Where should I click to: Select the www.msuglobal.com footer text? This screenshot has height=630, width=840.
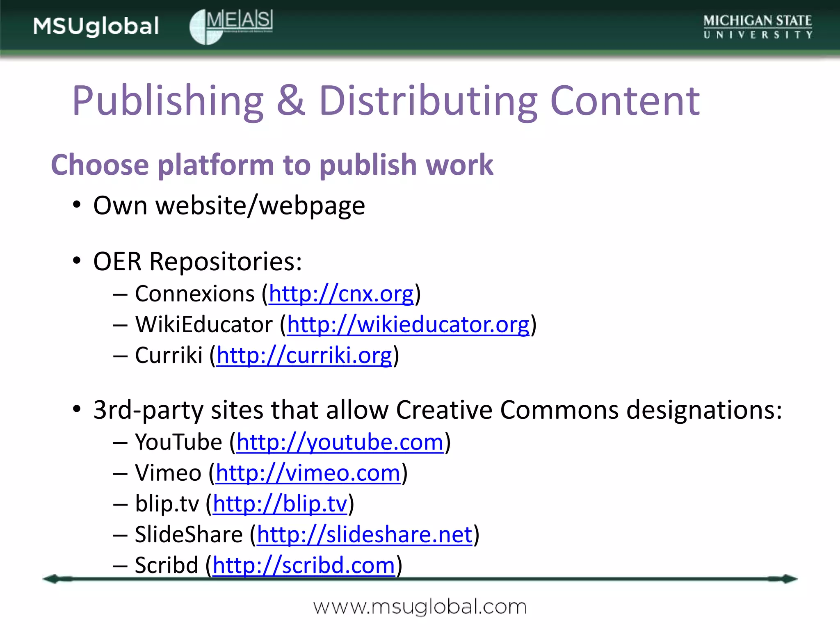click(x=420, y=607)
